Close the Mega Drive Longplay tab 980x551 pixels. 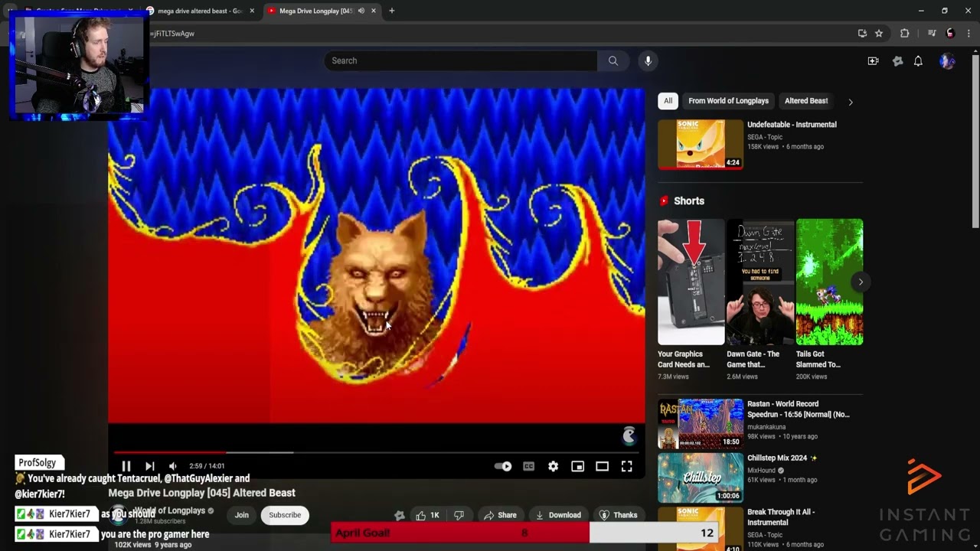click(374, 11)
